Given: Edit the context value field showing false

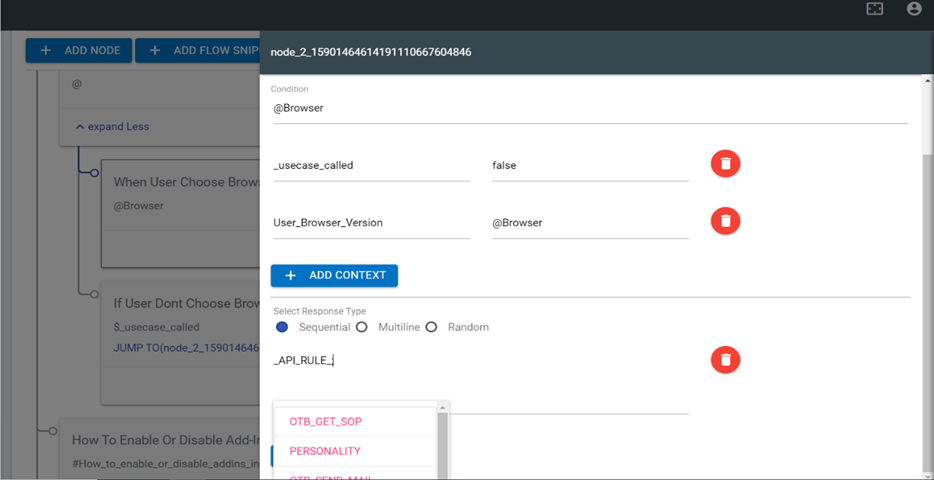Looking at the screenshot, I should (x=590, y=166).
